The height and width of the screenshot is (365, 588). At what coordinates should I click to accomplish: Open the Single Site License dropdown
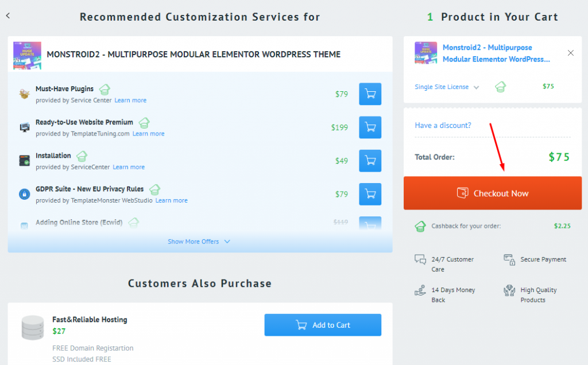[447, 87]
